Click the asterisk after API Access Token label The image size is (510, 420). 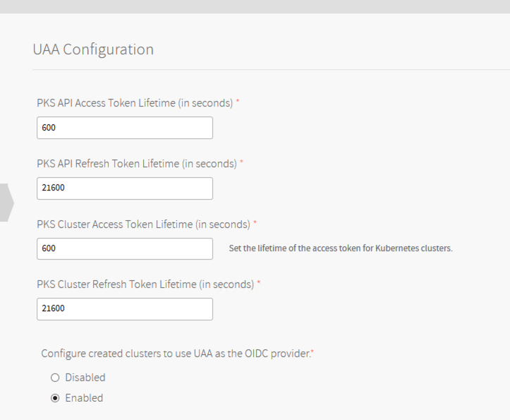coord(238,102)
